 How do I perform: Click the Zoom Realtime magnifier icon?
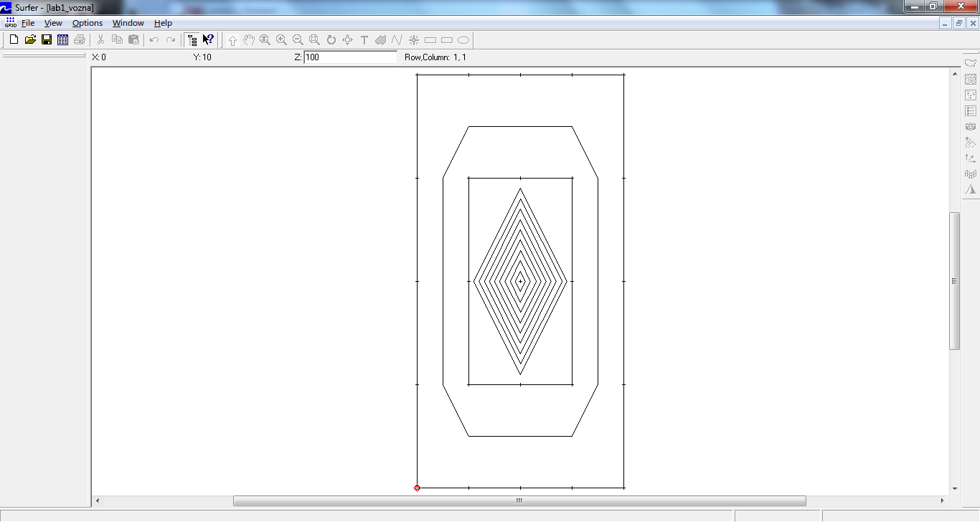point(265,40)
